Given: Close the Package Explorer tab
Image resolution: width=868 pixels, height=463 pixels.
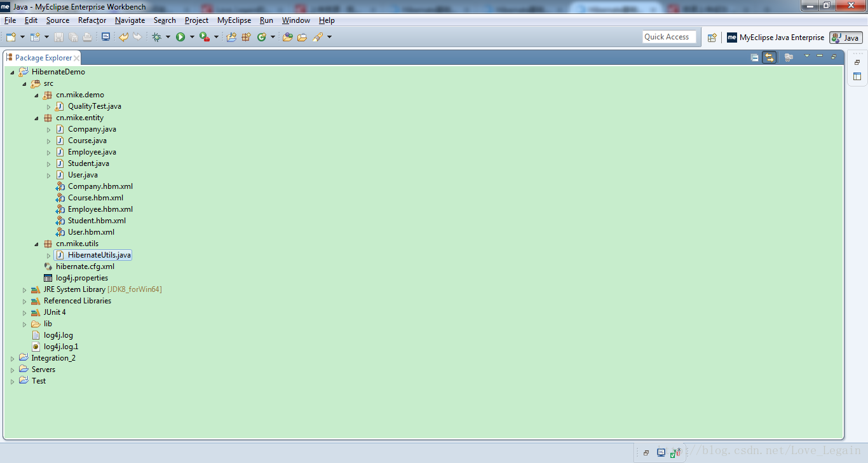Looking at the screenshot, I should 77,58.
